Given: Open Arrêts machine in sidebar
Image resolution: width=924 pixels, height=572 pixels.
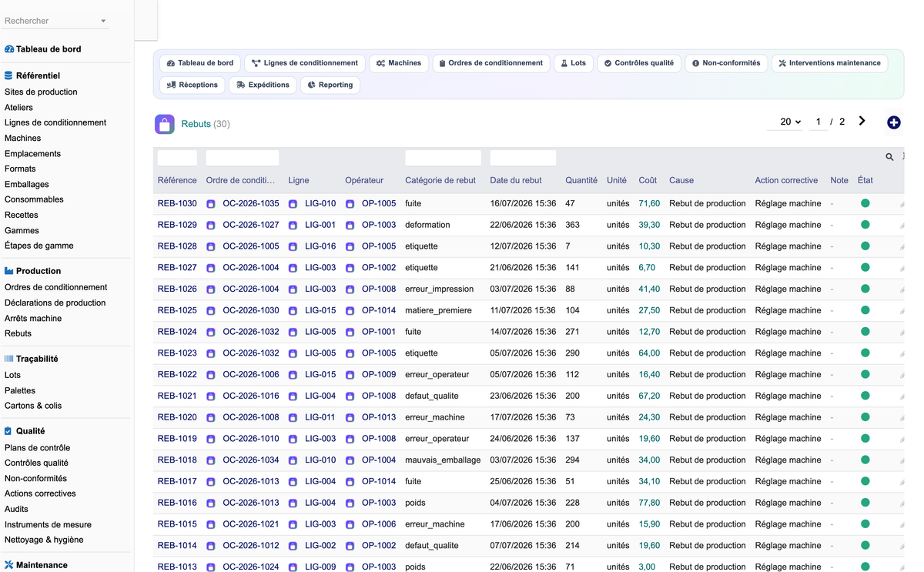Looking at the screenshot, I should pos(33,318).
